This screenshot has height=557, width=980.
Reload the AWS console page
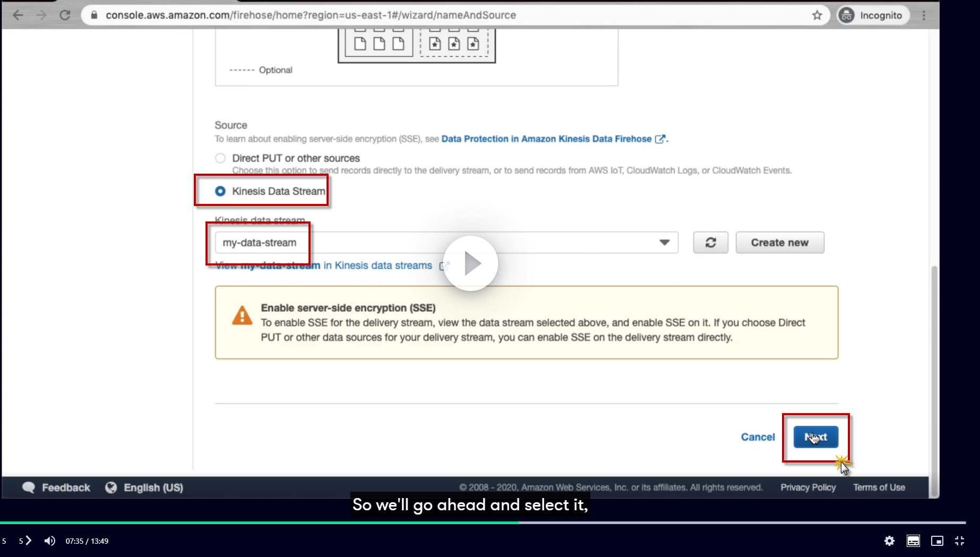(65, 15)
